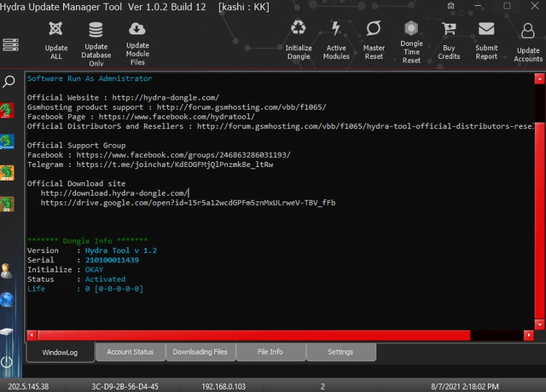Open Update Module Files download icon

coord(137,29)
